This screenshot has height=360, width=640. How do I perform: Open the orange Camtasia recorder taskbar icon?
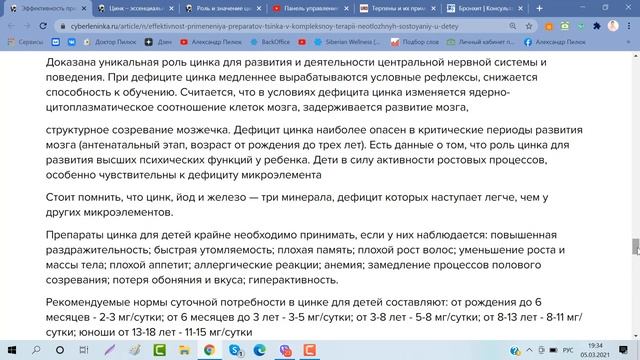[x=309, y=350]
